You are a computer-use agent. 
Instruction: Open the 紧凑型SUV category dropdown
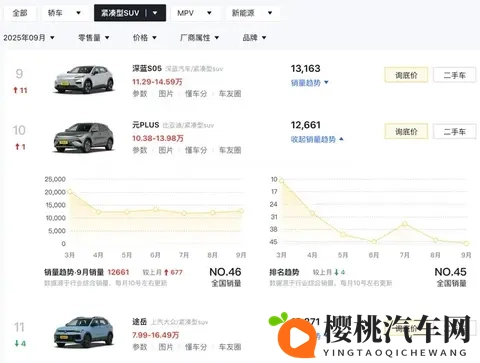coord(130,13)
